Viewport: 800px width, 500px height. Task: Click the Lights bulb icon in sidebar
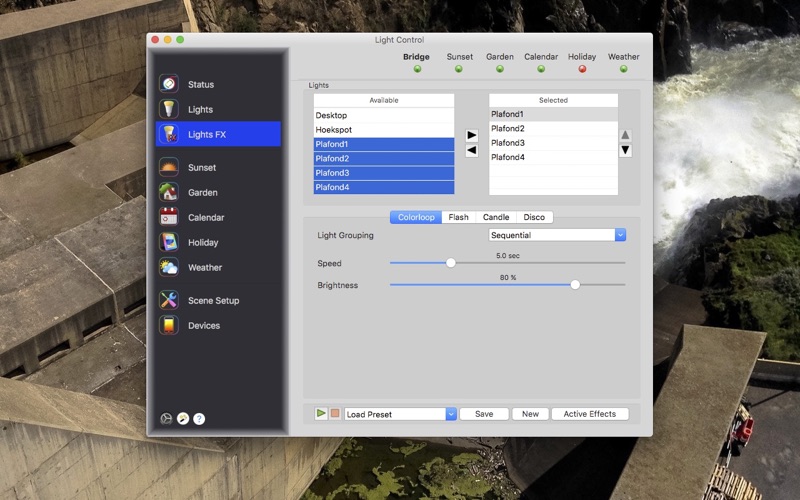pyautogui.click(x=168, y=109)
